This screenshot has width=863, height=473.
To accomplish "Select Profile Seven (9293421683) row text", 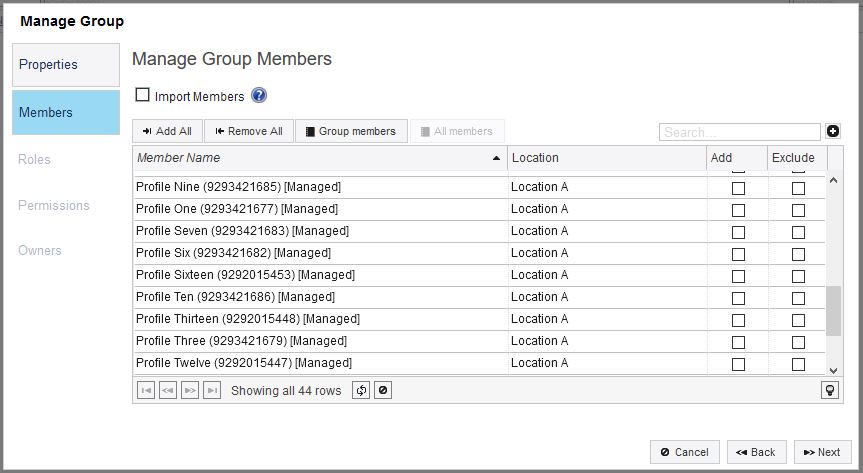I will pos(242,231).
